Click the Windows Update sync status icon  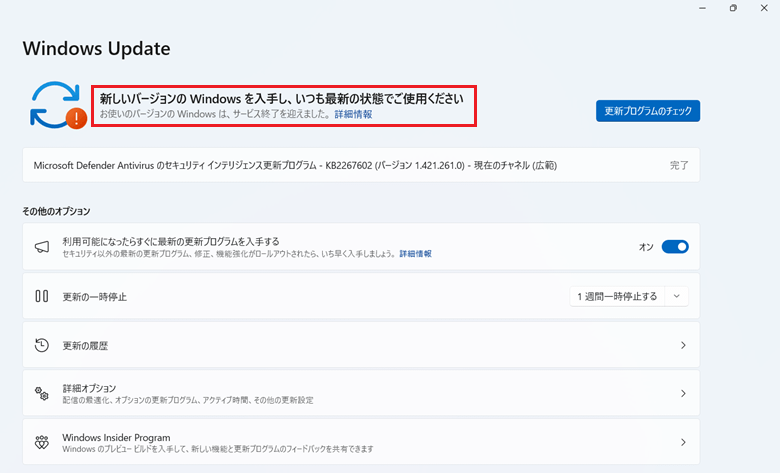click(x=58, y=105)
